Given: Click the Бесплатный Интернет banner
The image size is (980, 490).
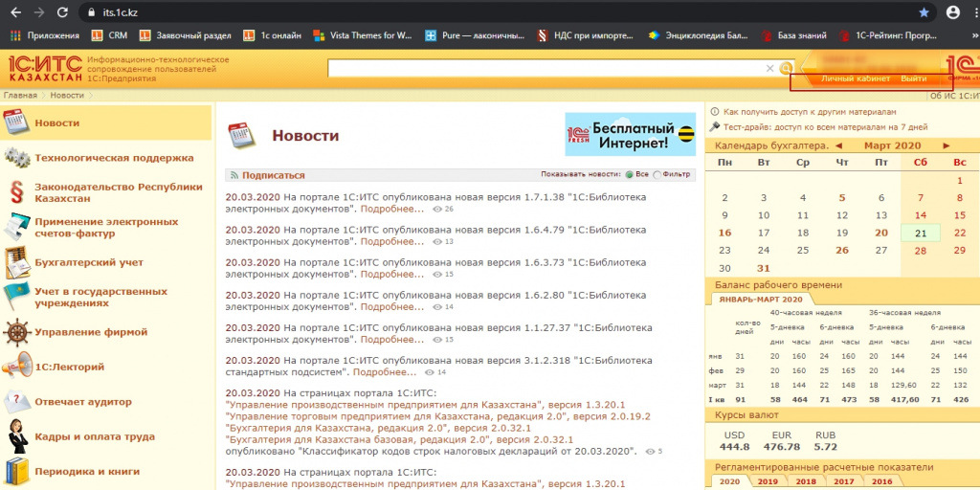Looking at the screenshot, I should 630,134.
